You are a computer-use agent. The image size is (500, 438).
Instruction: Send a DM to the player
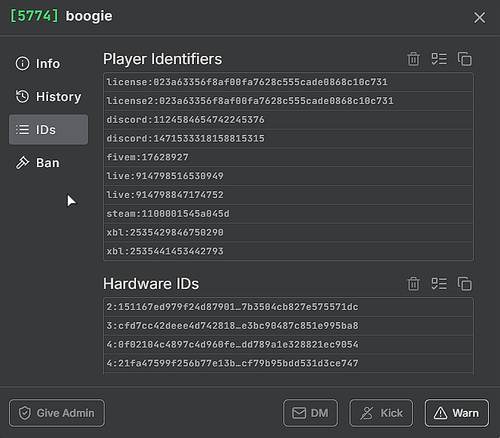coord(310,413)
